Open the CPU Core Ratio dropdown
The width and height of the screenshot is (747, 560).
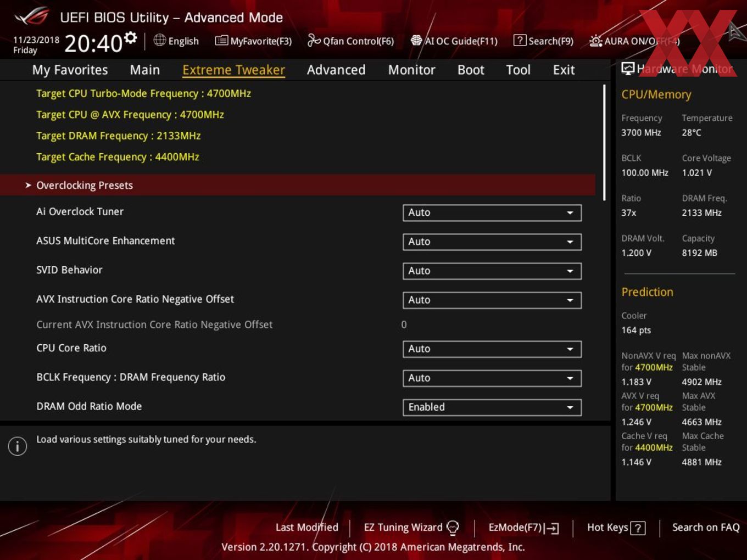pos(492,349)
